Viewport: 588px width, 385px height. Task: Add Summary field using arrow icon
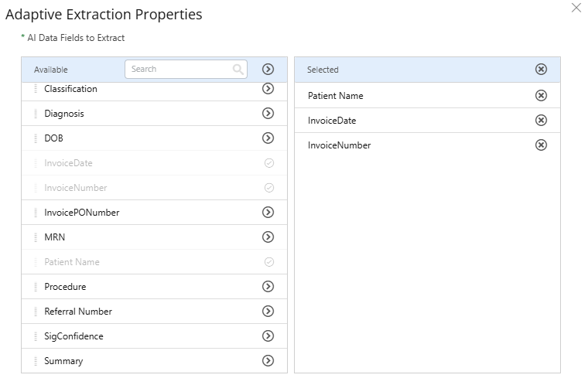[268, 361]
